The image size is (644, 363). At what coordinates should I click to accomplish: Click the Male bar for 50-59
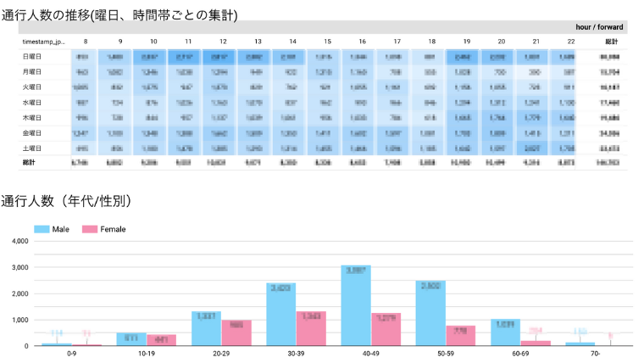(430, 313)
